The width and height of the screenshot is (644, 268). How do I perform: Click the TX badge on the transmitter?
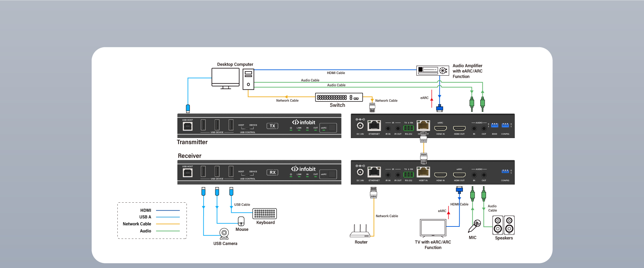click(272, 126)
